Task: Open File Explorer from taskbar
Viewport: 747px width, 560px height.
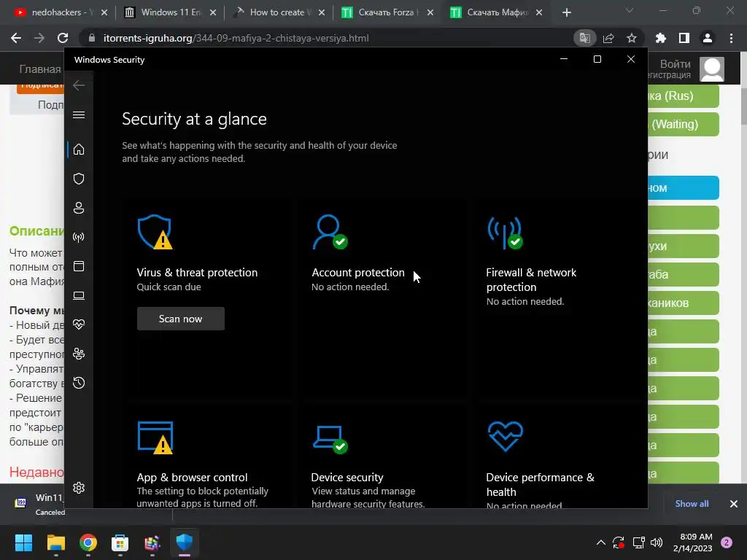Action: 55,542
